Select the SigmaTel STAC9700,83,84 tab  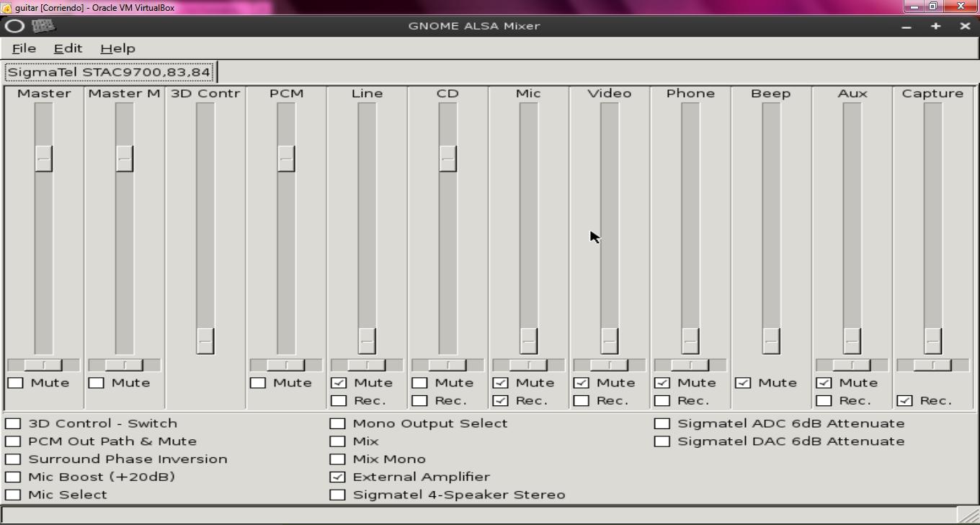point(109,72)
